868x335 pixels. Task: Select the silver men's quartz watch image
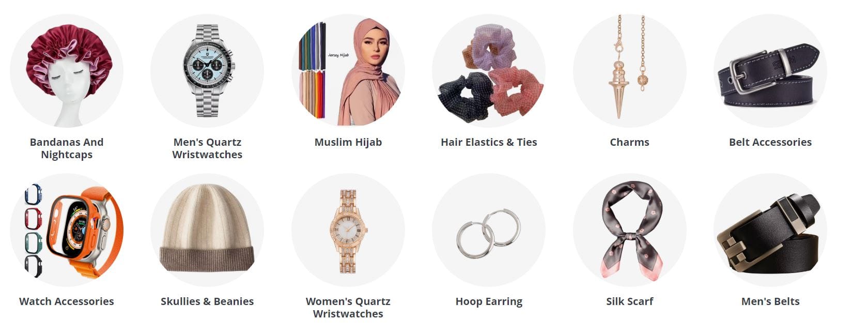[x=207, y=71]
